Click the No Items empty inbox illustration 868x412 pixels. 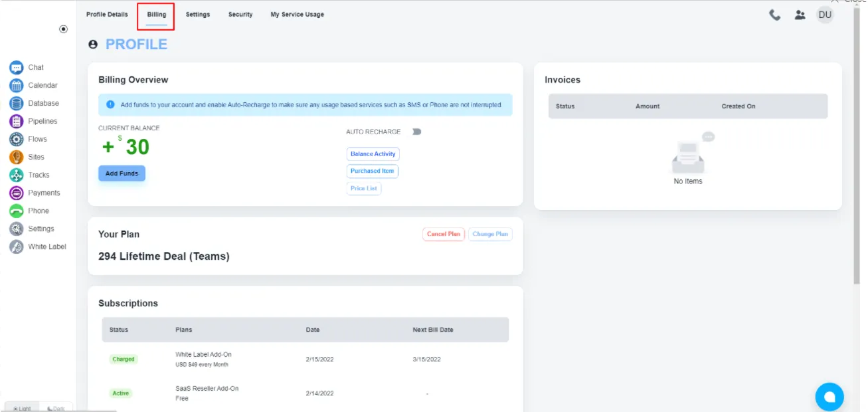(x=691, y=153)
